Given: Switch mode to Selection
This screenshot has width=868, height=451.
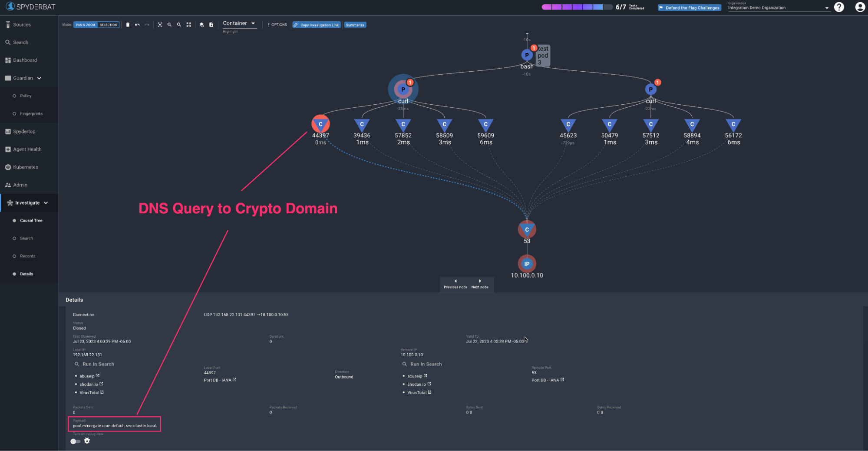Looking at the screenshot, I should click(108, 25).
